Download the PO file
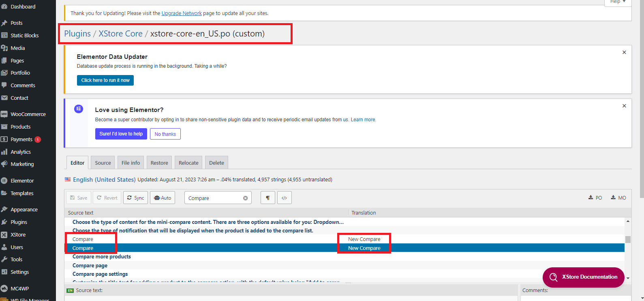This screenshot has width=644, height=301. tap(595, 198)
